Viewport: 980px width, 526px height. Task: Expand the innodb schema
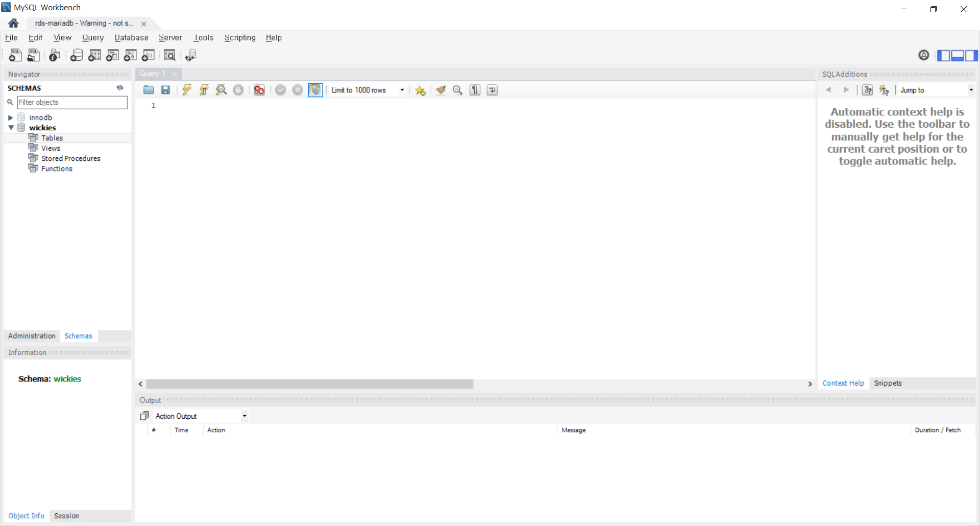coord(10,117)
